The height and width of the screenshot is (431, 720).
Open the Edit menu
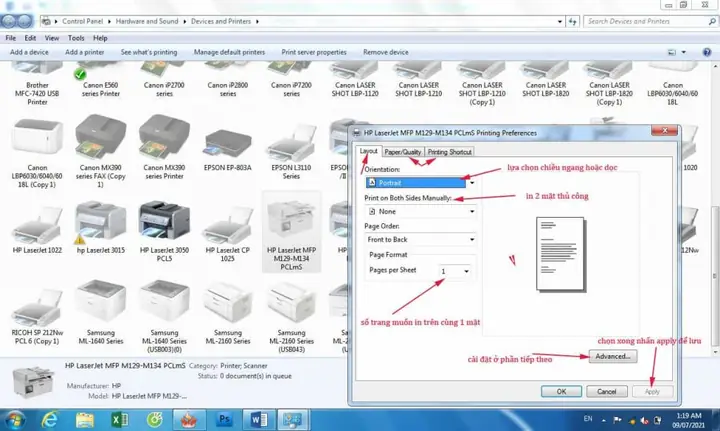pos(30,38)
